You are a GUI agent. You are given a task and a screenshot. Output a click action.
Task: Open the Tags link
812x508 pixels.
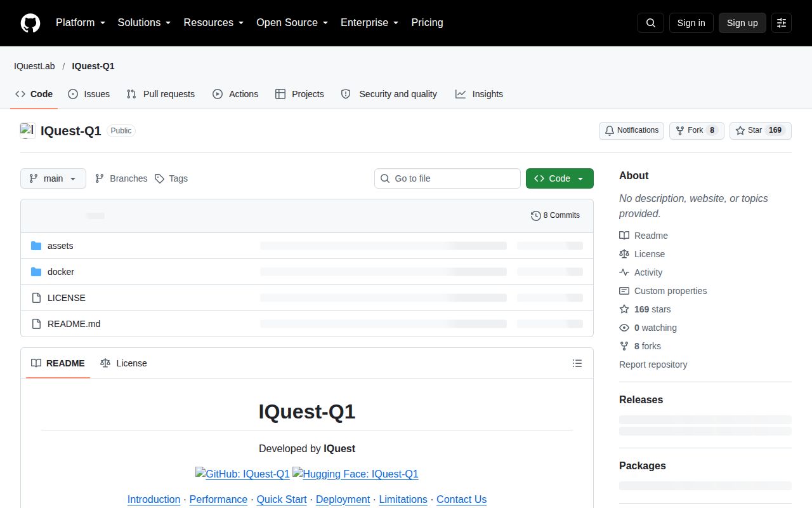tap(171, 178)
